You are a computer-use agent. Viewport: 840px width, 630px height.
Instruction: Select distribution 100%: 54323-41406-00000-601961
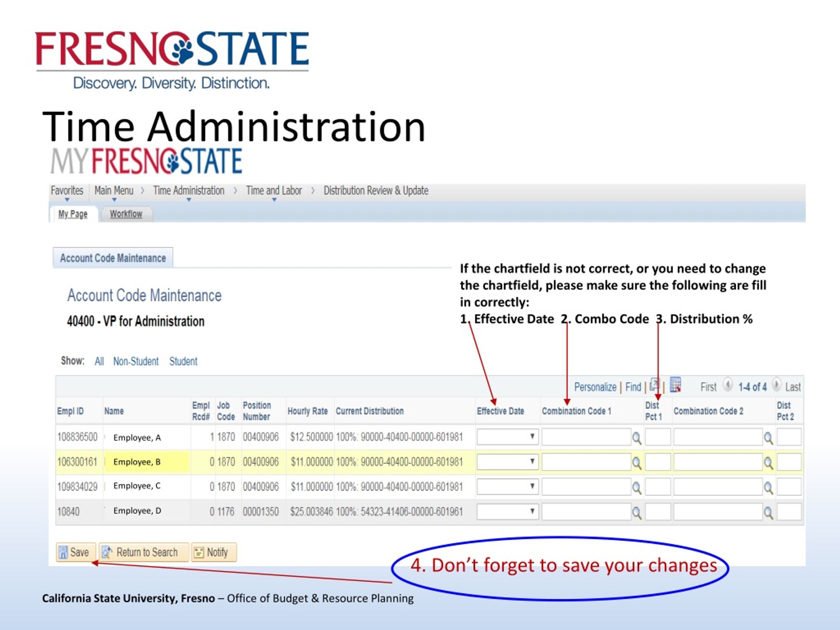click(400, 512)
